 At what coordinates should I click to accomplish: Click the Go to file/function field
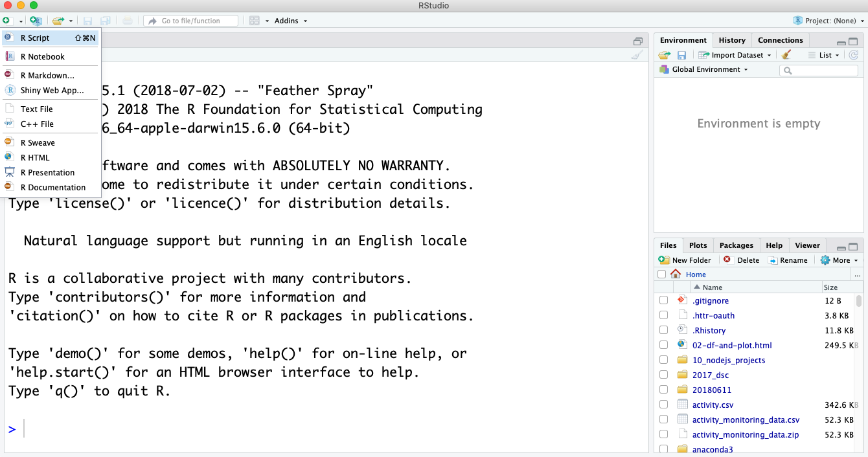point(190,21)
